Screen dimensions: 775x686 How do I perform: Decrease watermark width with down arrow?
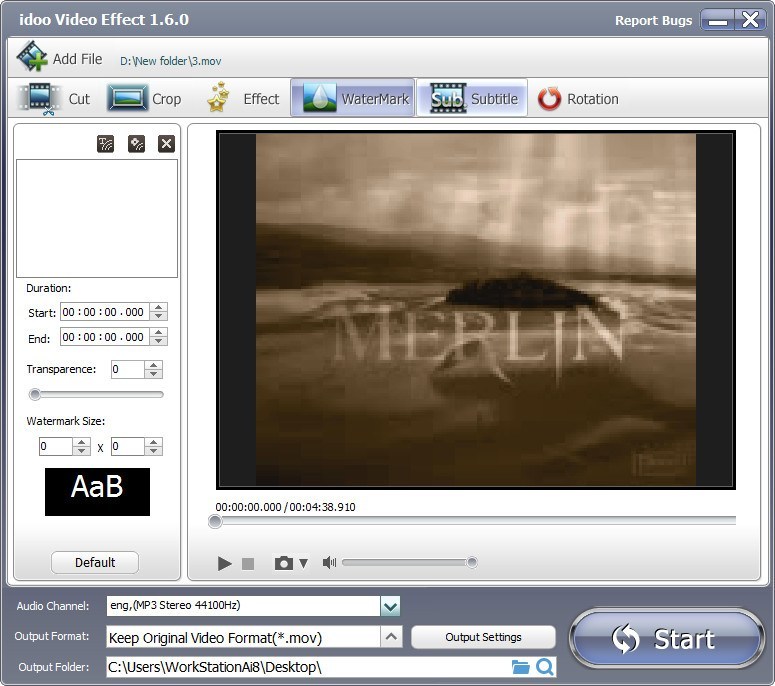[x=82, y=451]
